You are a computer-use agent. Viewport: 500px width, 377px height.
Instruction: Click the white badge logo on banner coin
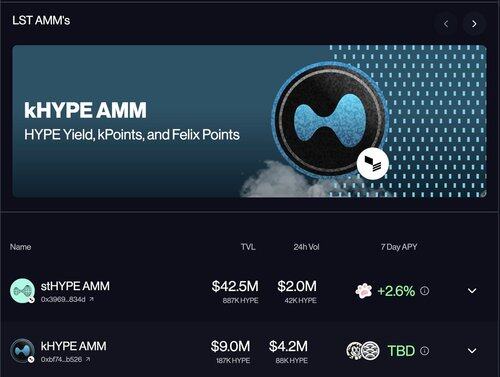pyautogui.click(x=373, y=164)
